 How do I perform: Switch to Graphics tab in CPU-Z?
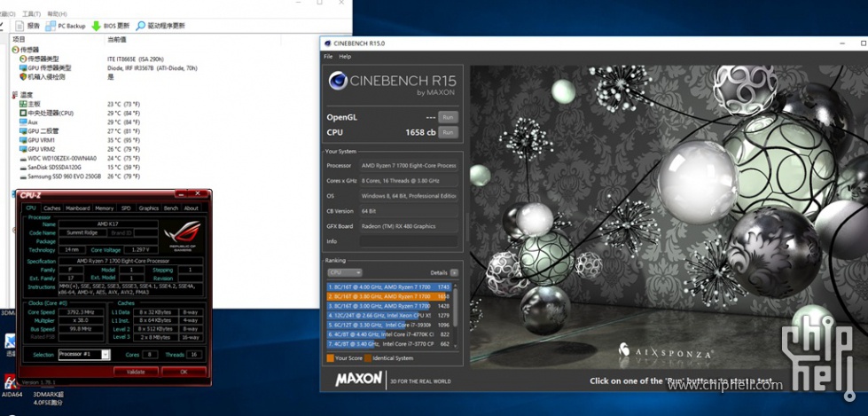point(148,208)
